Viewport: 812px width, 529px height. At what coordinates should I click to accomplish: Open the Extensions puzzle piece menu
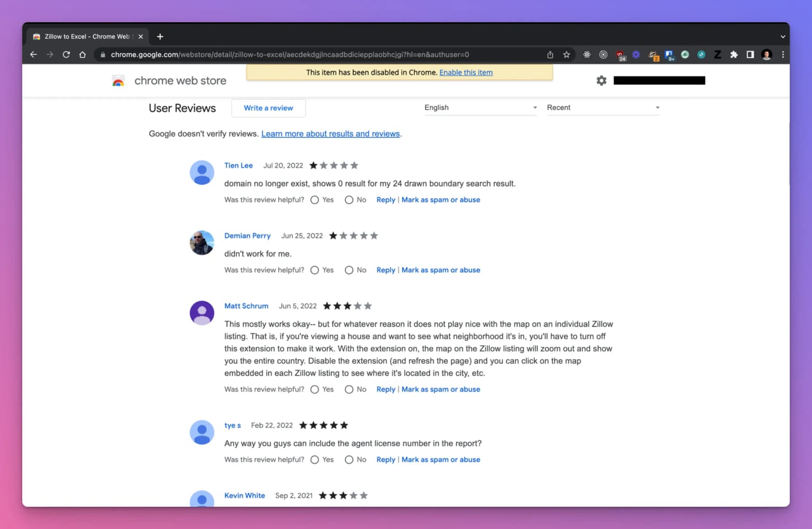pyautogui.click(x=734, y=54)
